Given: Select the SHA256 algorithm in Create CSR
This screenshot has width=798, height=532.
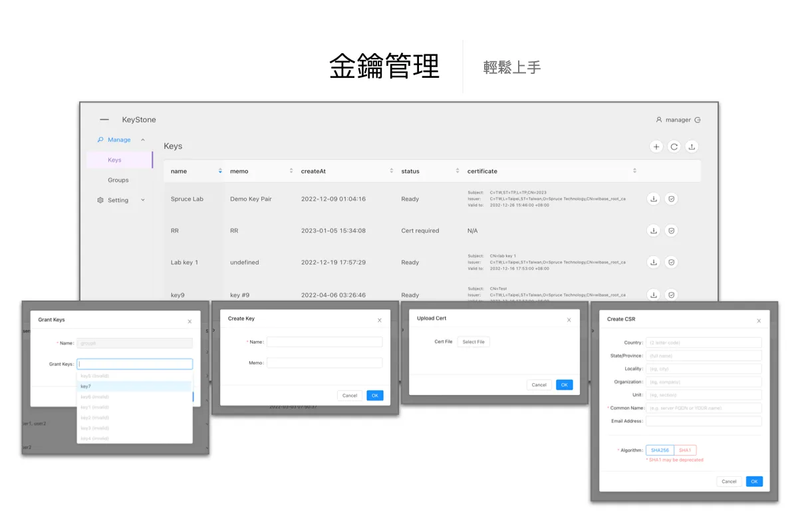Looking at the screenshot, I should [x=660, y=450].
